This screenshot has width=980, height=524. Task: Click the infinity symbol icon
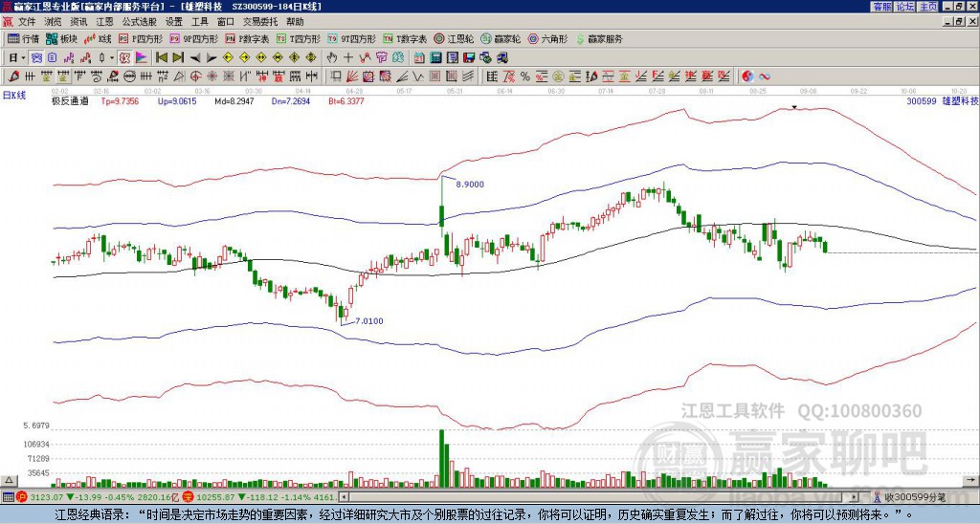tap(765, 76)
